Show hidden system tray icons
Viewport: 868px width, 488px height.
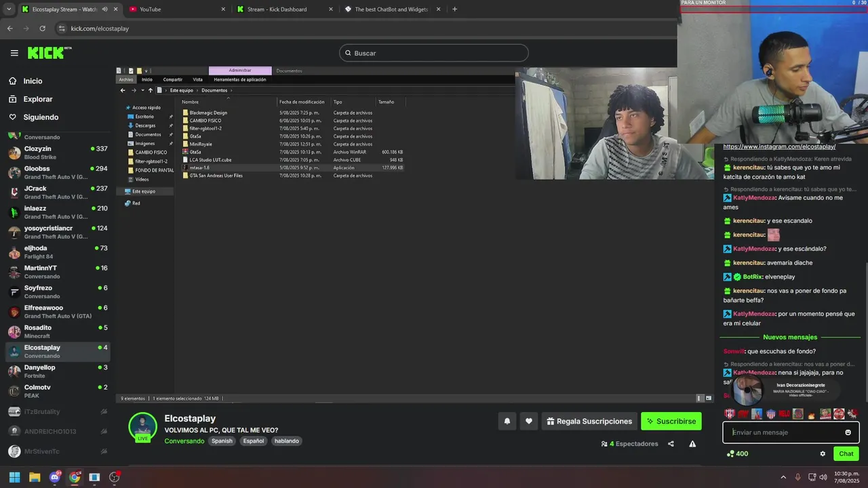[784, 477]
